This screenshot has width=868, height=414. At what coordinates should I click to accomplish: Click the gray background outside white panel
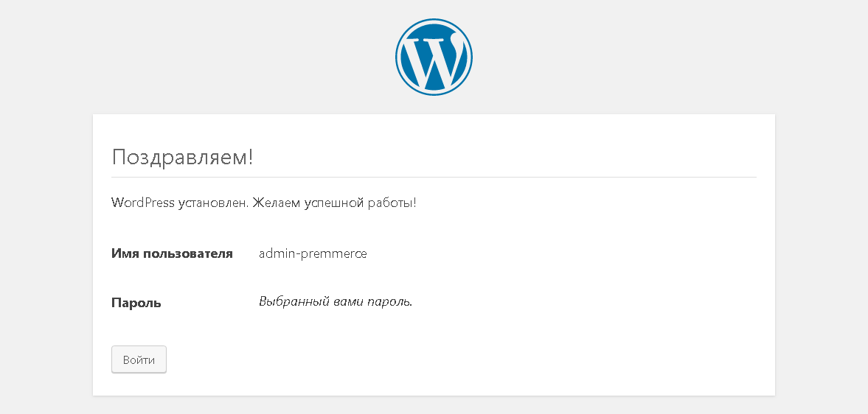44,221
